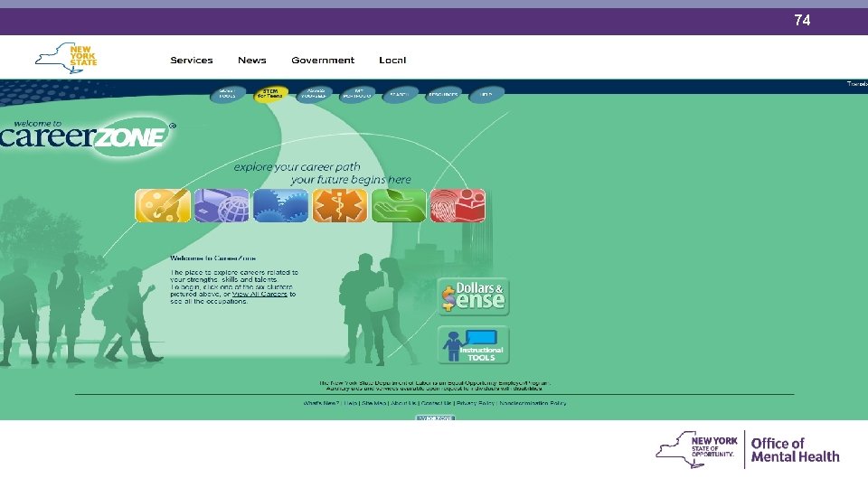The width and height of the screenshot is (868, 488).
Task: Select the Engineering and Technology gears icon
Action: click(280, 205)
